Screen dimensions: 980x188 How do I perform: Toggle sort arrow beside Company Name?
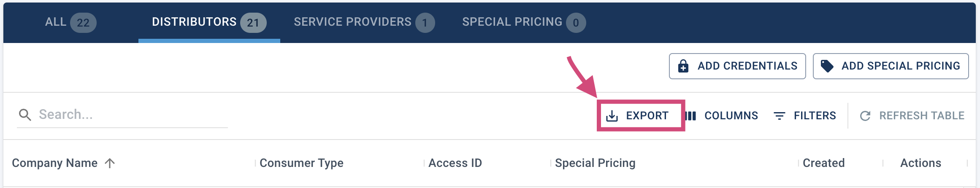110,163
